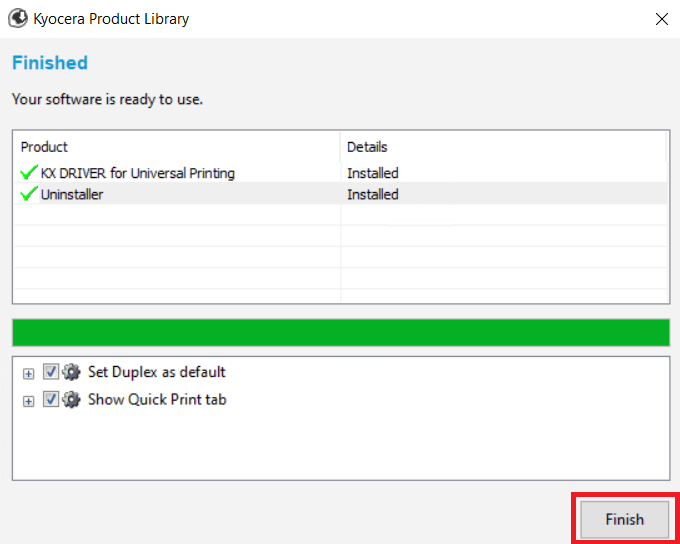Click the Finish button
Screen dimensions: 680x544
624,519
